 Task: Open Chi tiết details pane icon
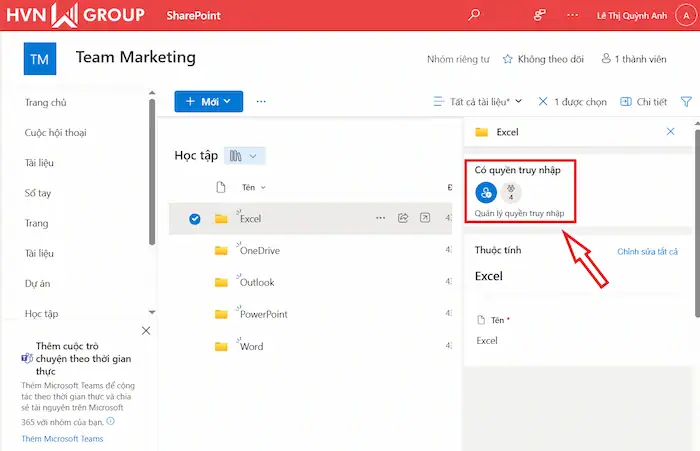point(627,101)
